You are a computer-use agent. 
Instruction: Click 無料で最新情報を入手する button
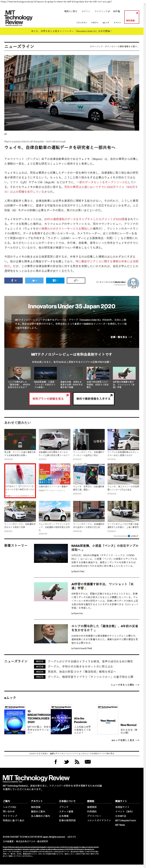click(93, 399)
